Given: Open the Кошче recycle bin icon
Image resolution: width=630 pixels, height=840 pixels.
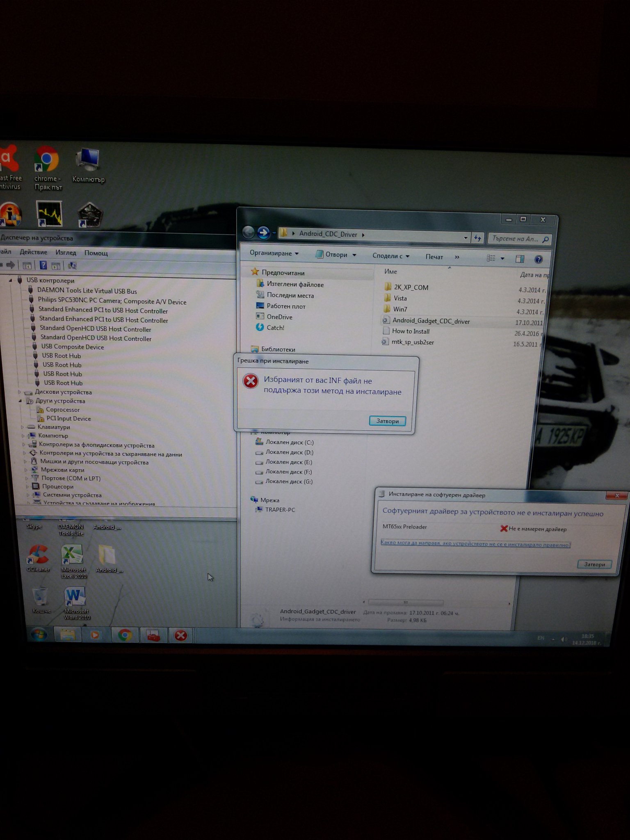Looking at the screenshot, I should (41, 600).
